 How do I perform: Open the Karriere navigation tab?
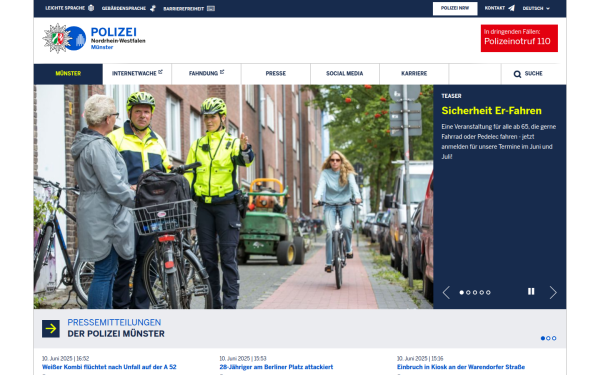414,73
